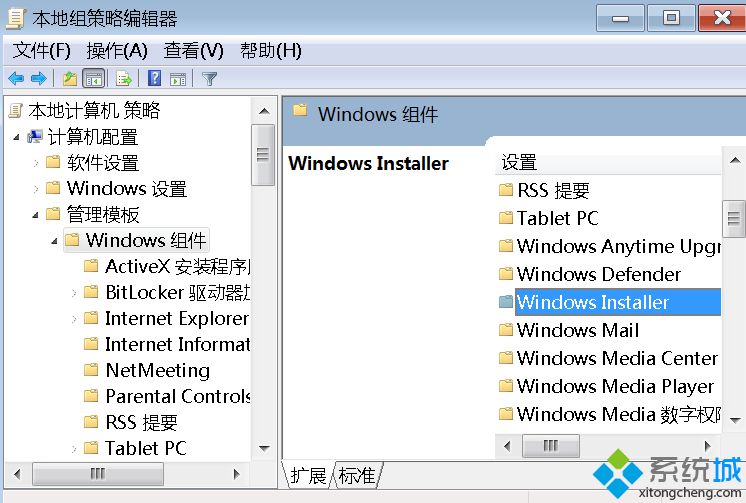
Task: Click the Export list toolbar icon
Action: [124, 79]
